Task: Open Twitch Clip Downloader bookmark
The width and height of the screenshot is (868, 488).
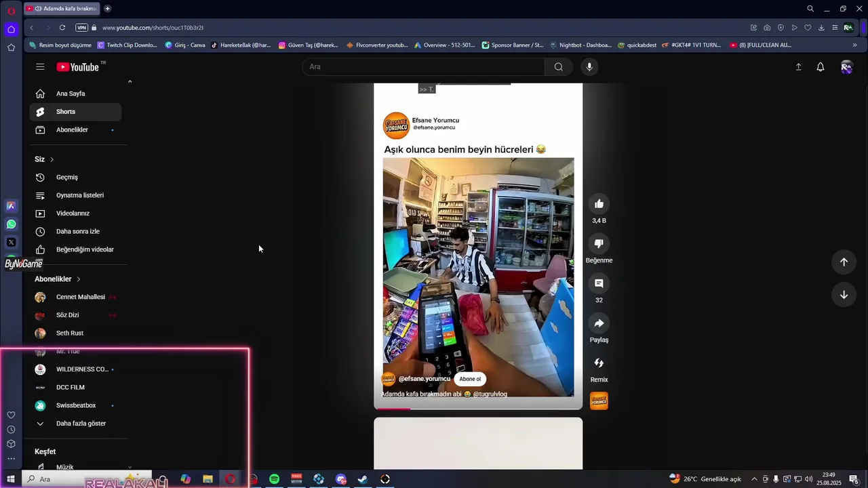Action: 127,45
